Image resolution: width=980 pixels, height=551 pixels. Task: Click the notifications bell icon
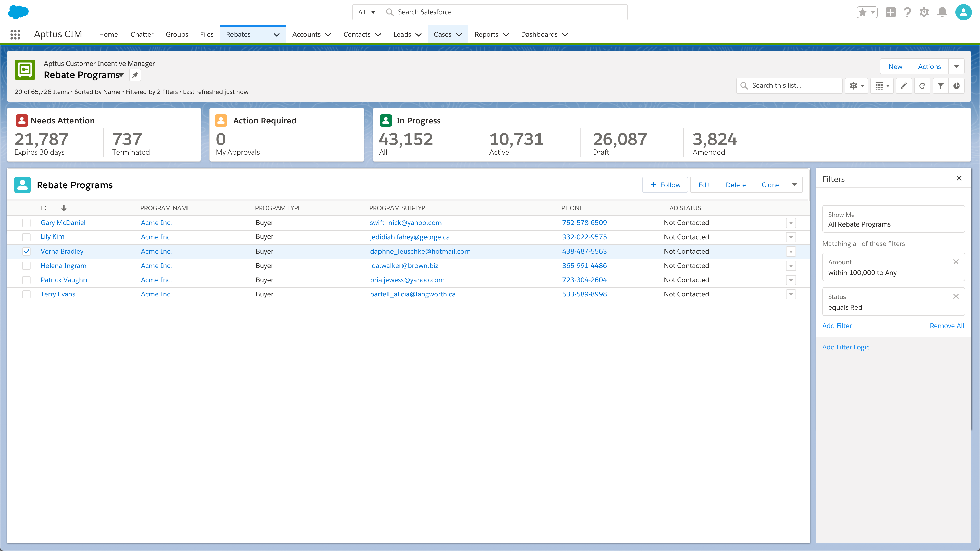[942, 12]
